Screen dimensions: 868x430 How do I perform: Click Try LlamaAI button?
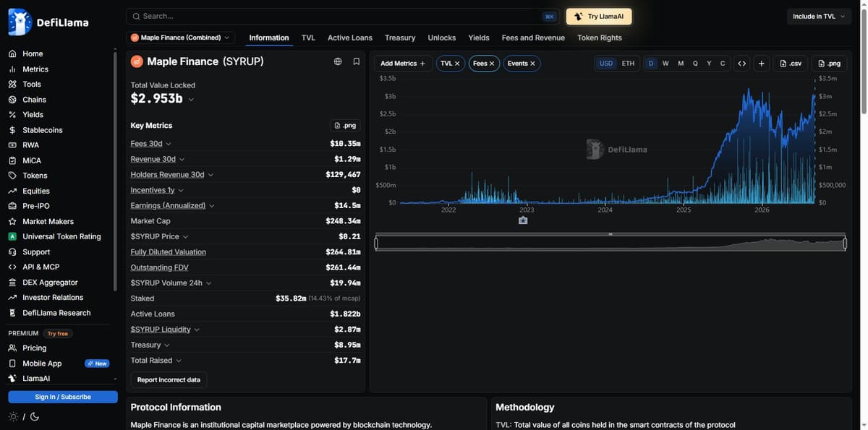pyautogui.click(x=599, y=17)
